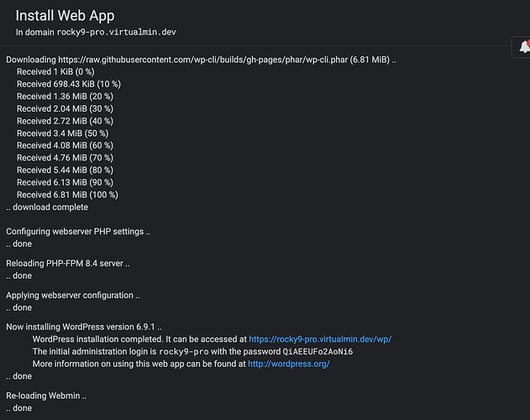Click Reloading PHP-FPM 8.4 server line
This screenshot has width=530, height=420.
pyautogui.click(x=68, y=263)
